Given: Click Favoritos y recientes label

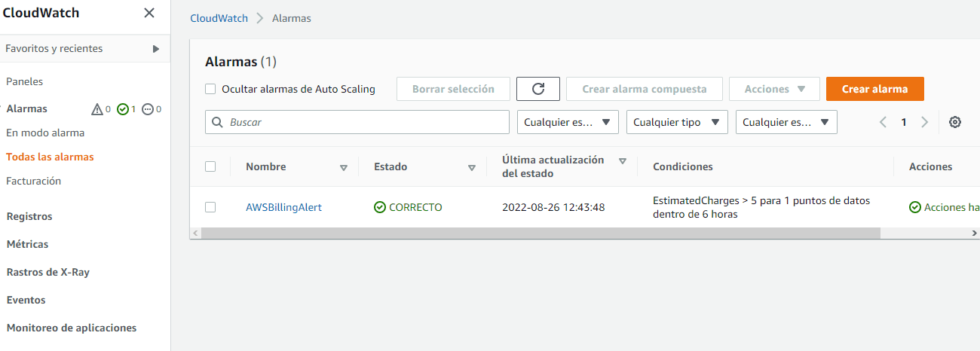Looking at the screenshot, I should [54, 48].
